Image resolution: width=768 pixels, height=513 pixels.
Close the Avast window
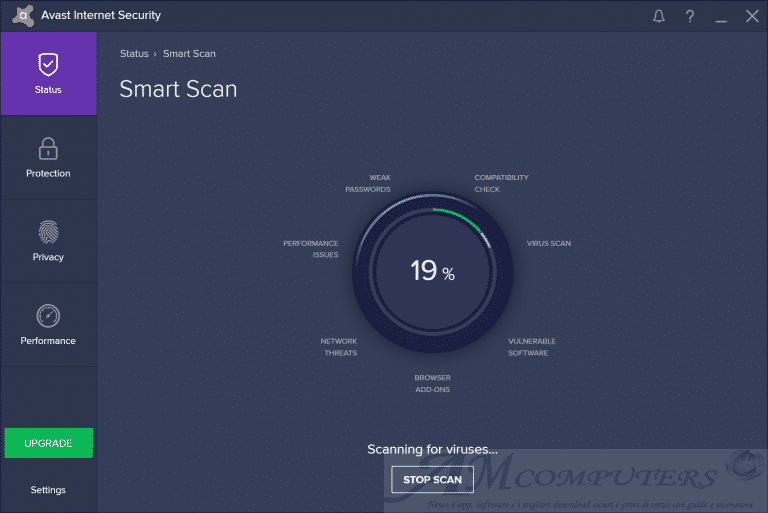point(752,16)
